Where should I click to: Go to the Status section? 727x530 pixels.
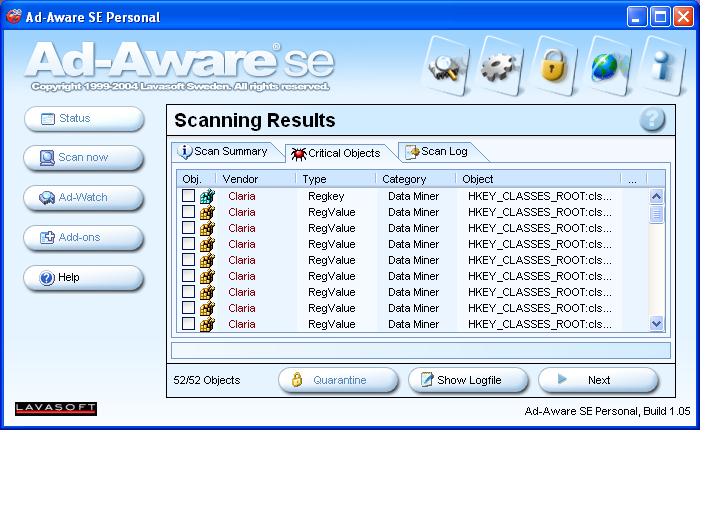tap(84, 119)
